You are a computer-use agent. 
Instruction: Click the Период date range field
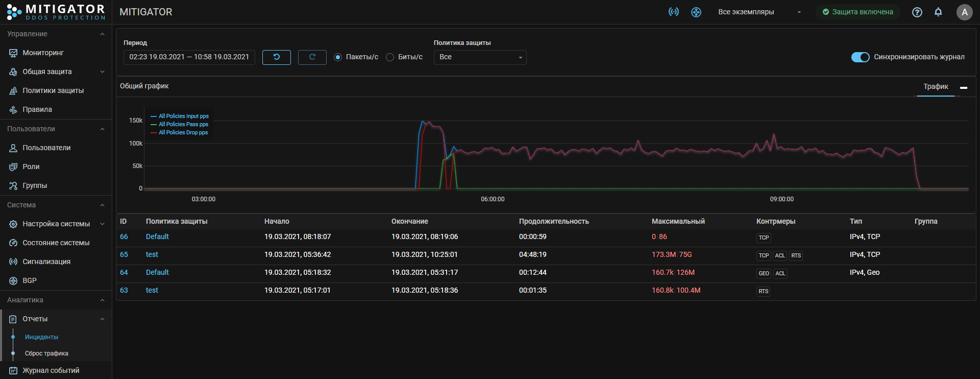pos(189,57)
